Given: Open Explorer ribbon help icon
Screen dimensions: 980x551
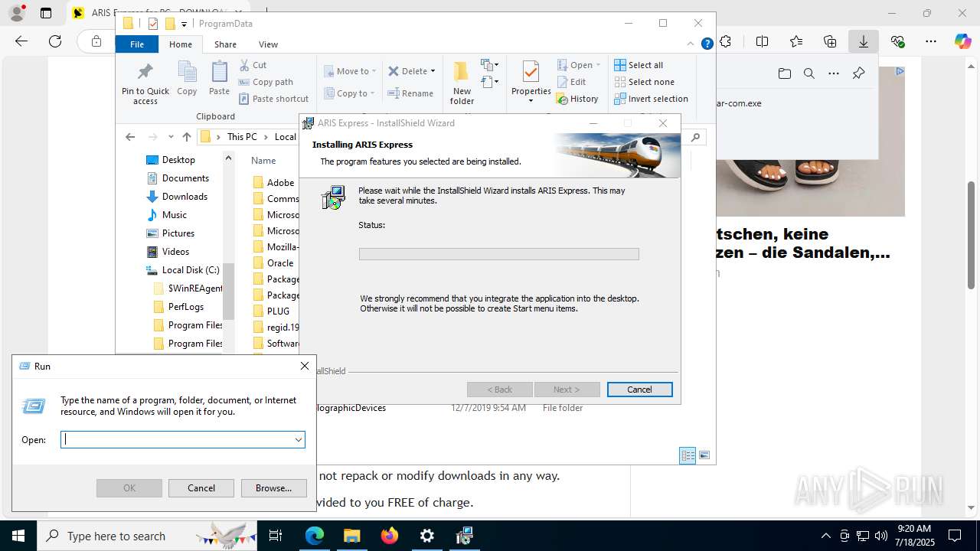Looking at the screenshot, I should [x=707, y=44].
